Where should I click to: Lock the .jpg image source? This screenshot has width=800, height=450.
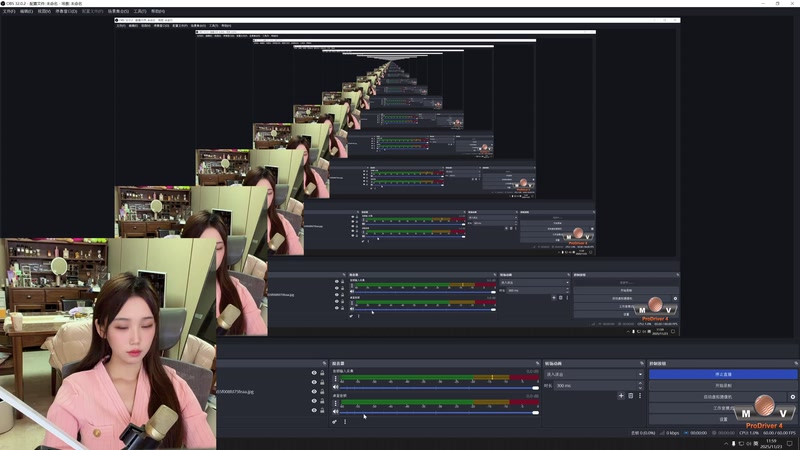tap(322, 391)
